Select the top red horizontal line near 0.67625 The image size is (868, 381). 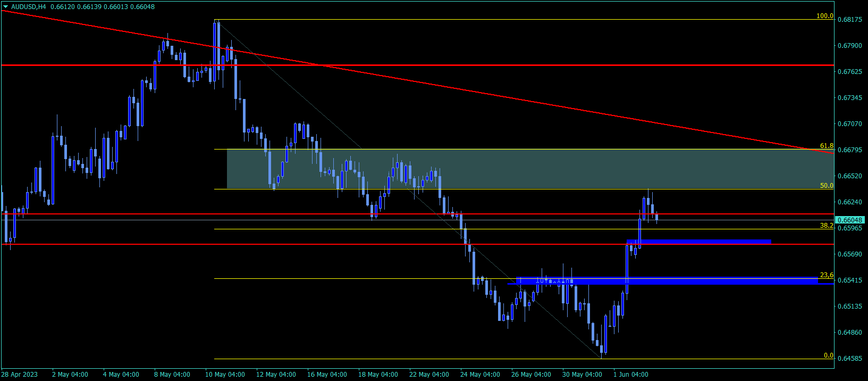pyautogui.click(x=418, y=65)
